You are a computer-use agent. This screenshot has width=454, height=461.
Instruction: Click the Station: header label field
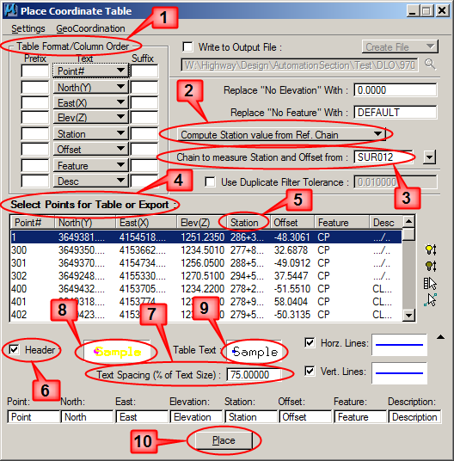coord(251,417)
